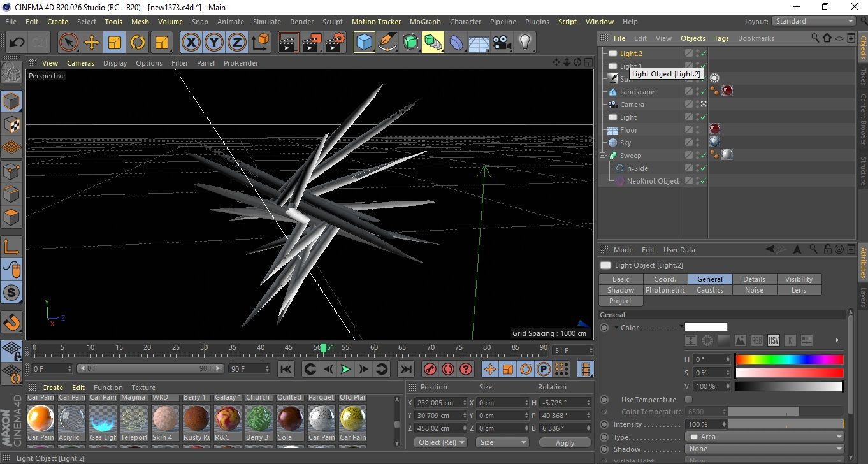
Task: Open Attribute Manager User Data menu
Action: tap(679, 250)
